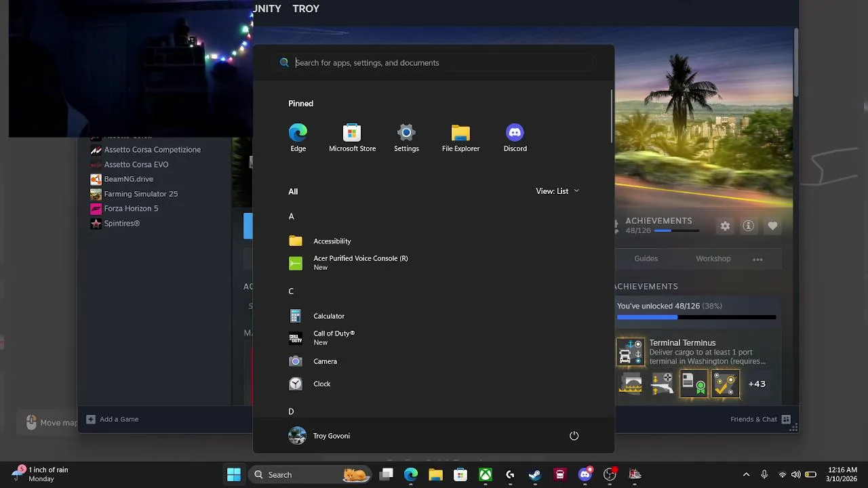Open Discord from the taskbar
Screen dimensions: 868x488
pos(585,474)
